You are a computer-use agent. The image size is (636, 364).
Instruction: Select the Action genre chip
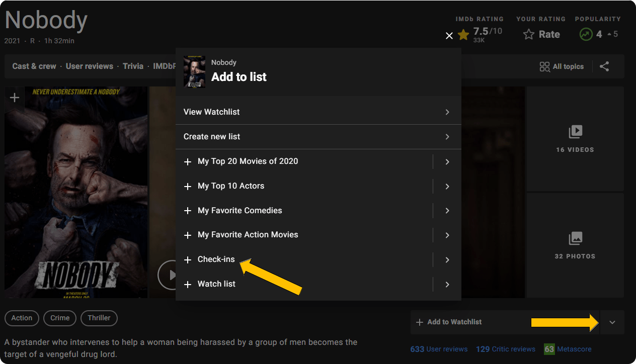(x=22, y=318)
